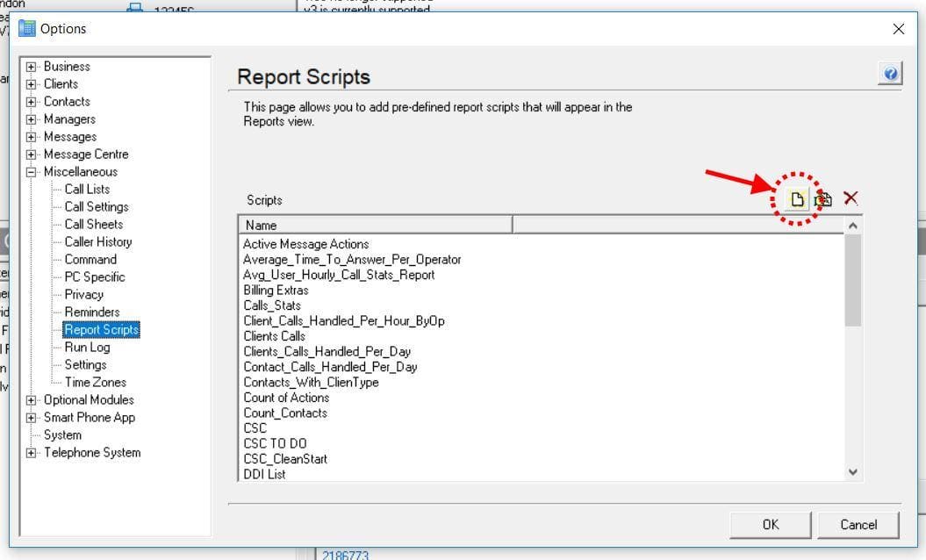The width and height of the screenshot is (926, 560).
Task: Select the Active Message Actions script
Action: click(306, 244)
